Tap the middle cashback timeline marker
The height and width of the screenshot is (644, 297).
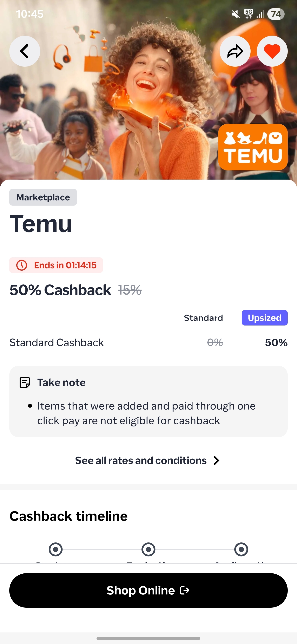[148, 549]
